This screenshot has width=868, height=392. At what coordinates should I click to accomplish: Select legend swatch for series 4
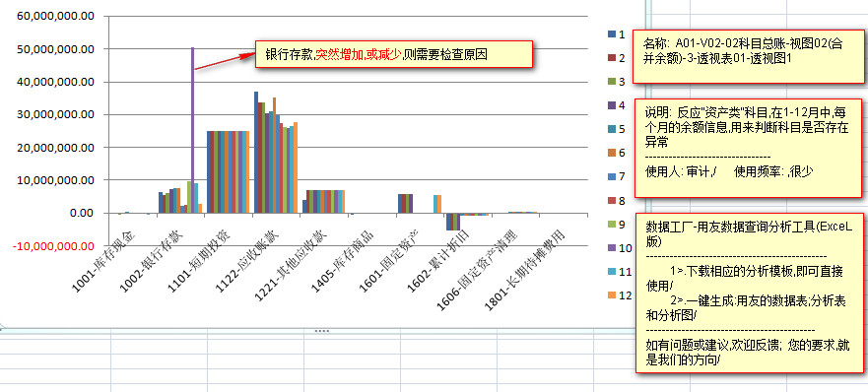click(612, 105)
